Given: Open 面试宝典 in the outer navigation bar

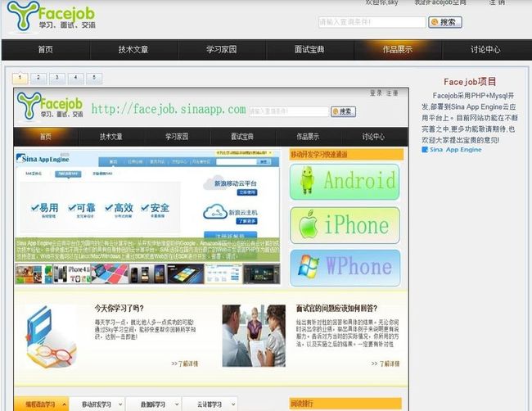Looking at the screenshot, I should pos(309,50).
